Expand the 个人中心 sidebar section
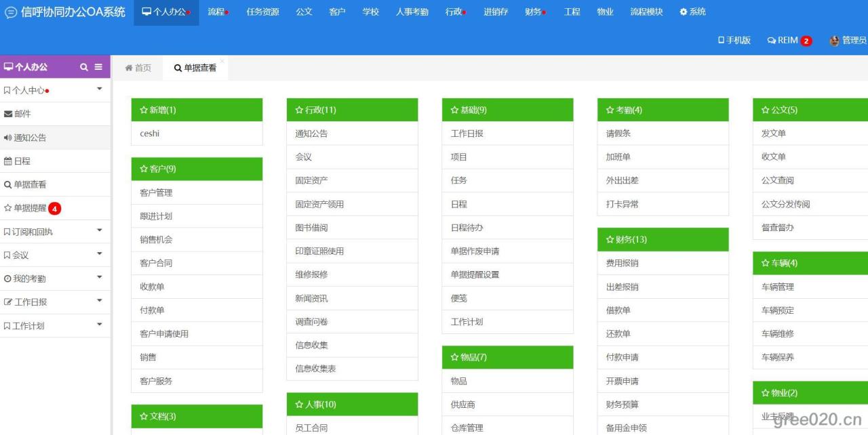 coord(98,89)
